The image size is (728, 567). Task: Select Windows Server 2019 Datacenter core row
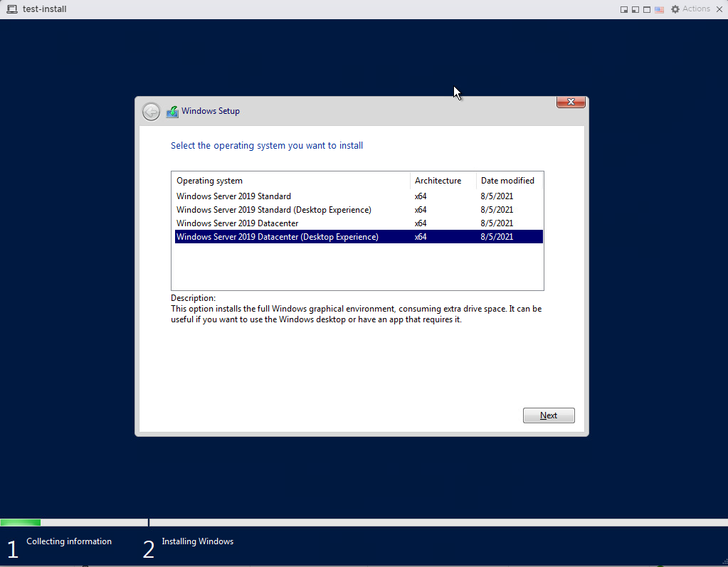(359, 223)
